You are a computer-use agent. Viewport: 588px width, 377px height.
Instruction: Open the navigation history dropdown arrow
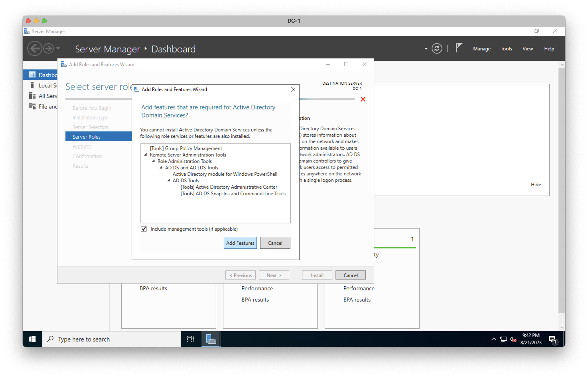pos(58,48)
